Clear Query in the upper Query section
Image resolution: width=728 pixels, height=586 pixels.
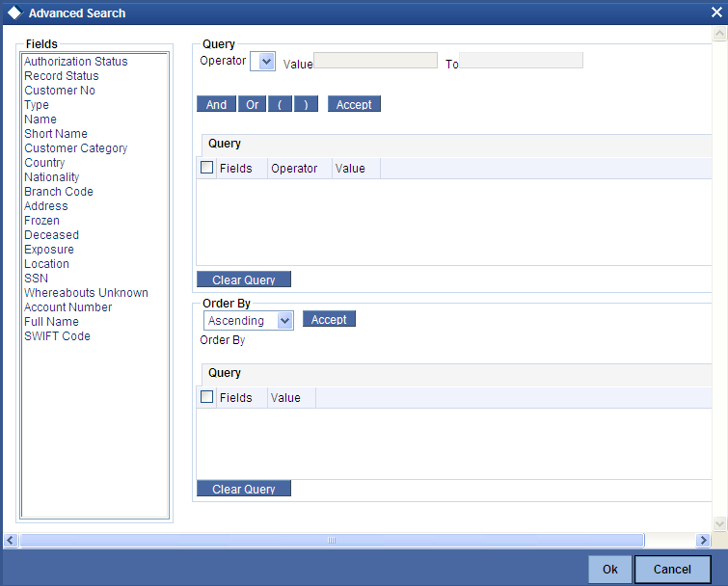244,280
